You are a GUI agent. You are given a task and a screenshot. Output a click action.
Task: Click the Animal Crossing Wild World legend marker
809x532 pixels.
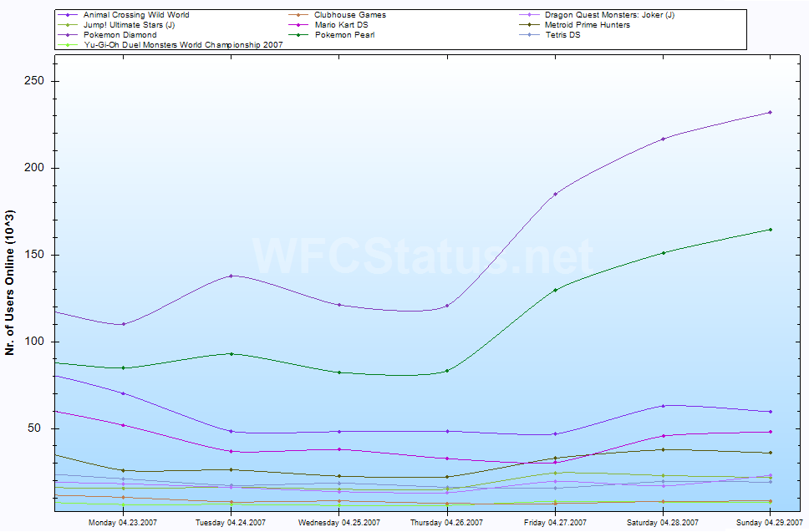[x=68, y=15]
